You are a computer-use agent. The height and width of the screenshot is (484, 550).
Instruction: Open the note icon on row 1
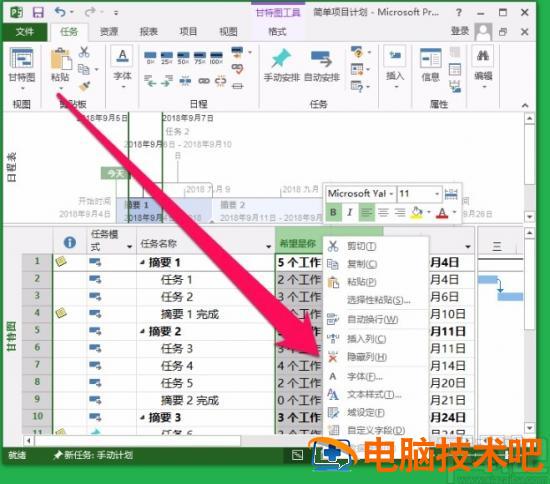(x=61, y=261)
